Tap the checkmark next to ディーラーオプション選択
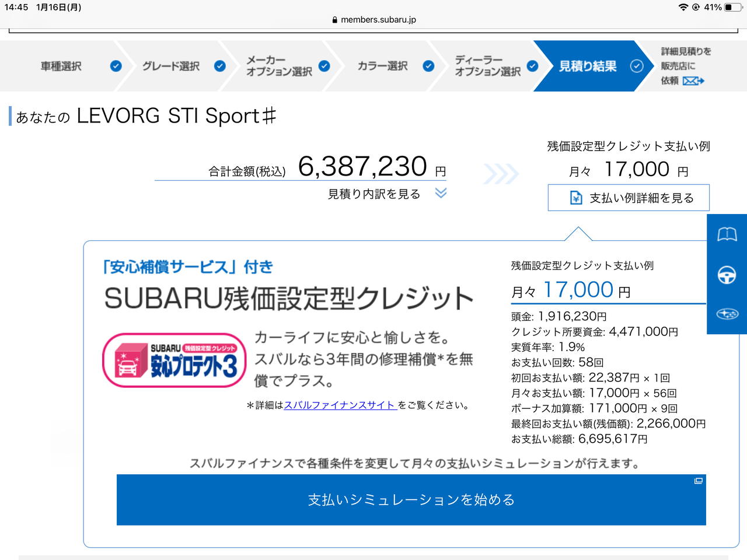The width and height of the screenshot is (747, 560). (x=532, y=66)
